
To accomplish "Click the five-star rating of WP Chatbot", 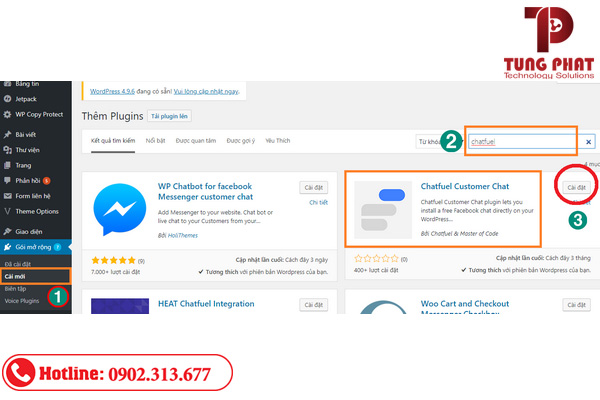I will [114, 261].
